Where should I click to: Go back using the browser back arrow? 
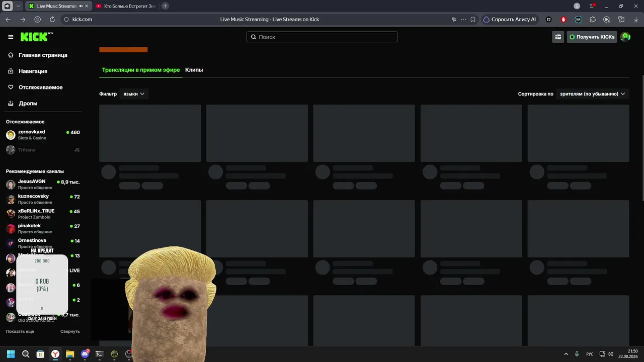(x=8, y=19)
